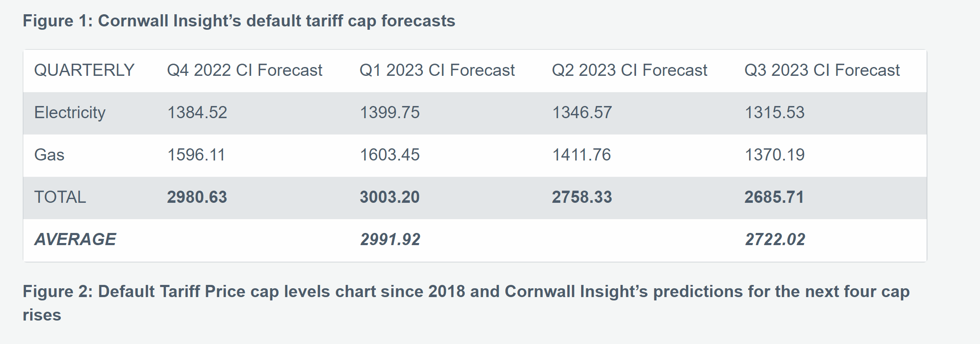This screenshot has height=344, width=980.
Task: Click the total value 3003.20
Action: tap(390, 197)
